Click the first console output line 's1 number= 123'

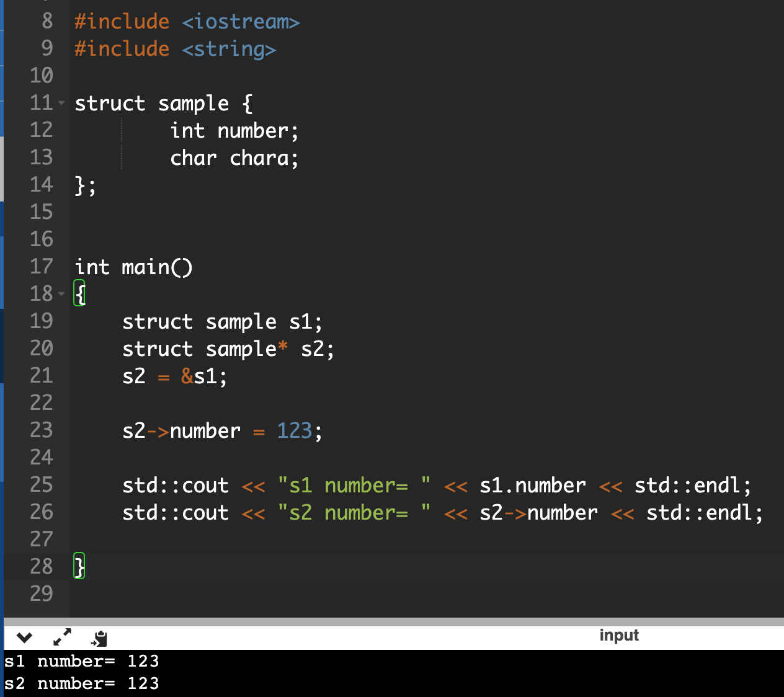point(81,661)
